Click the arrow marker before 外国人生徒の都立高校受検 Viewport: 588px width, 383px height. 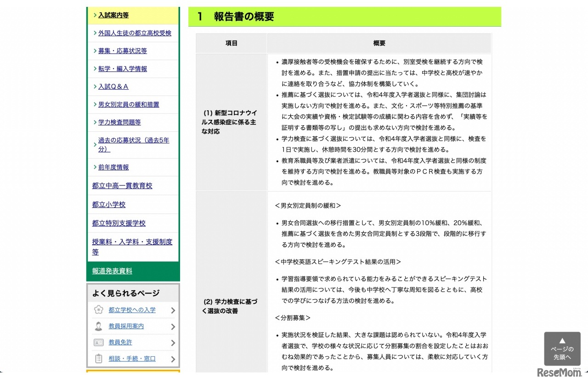tap(95, 33)
